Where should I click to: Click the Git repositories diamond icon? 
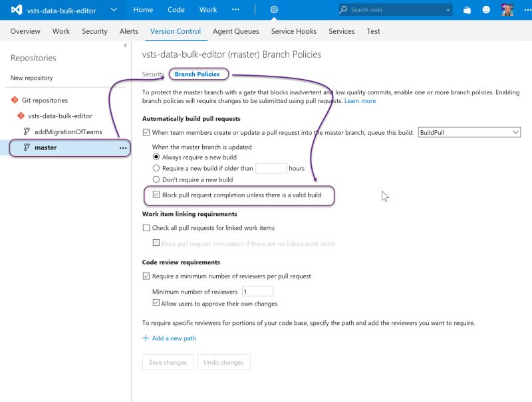(15, 100)
